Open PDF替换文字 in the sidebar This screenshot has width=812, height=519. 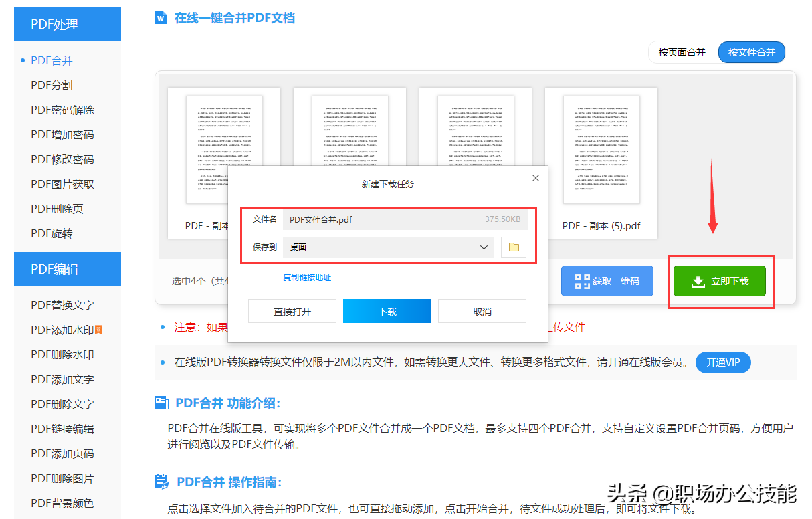[62, 305]
